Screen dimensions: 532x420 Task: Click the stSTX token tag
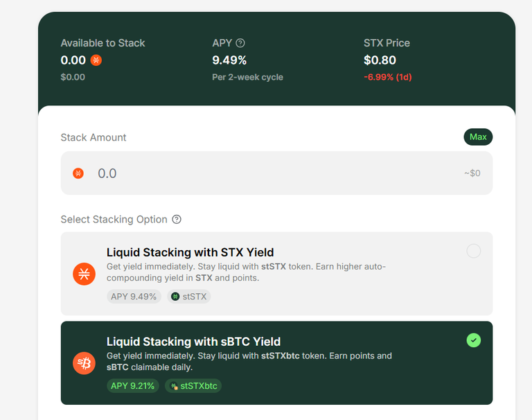(189, 297)
